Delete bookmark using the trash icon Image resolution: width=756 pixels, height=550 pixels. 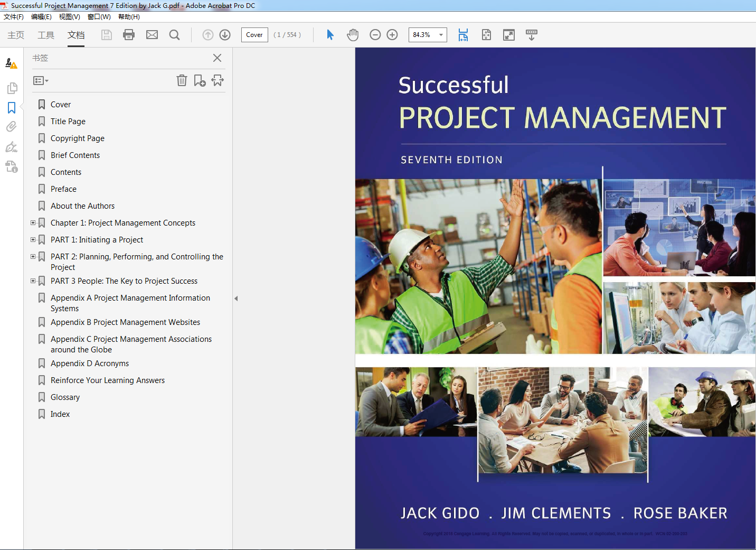pos(182,80)
